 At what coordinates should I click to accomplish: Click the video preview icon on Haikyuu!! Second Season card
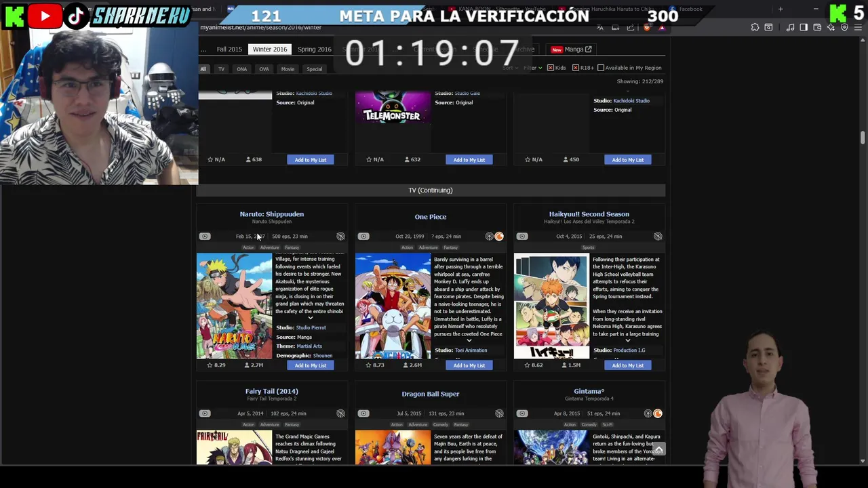[522, 237]
